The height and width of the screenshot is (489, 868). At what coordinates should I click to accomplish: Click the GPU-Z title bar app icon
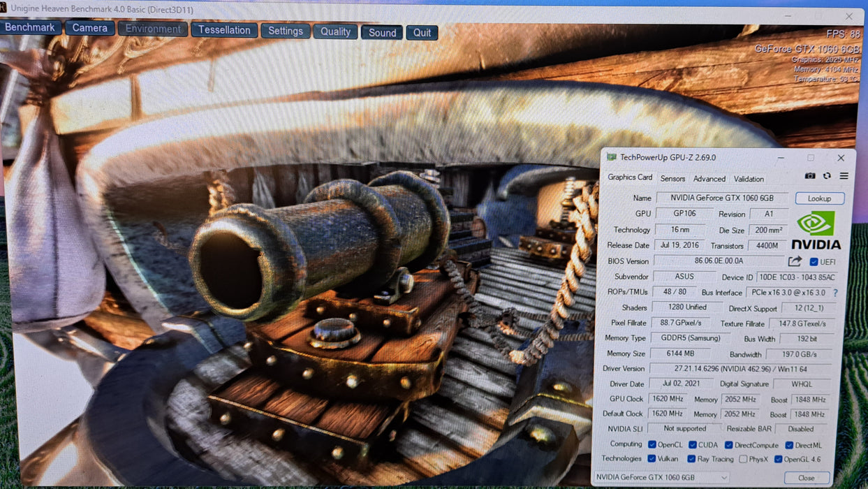click(612, 157)
